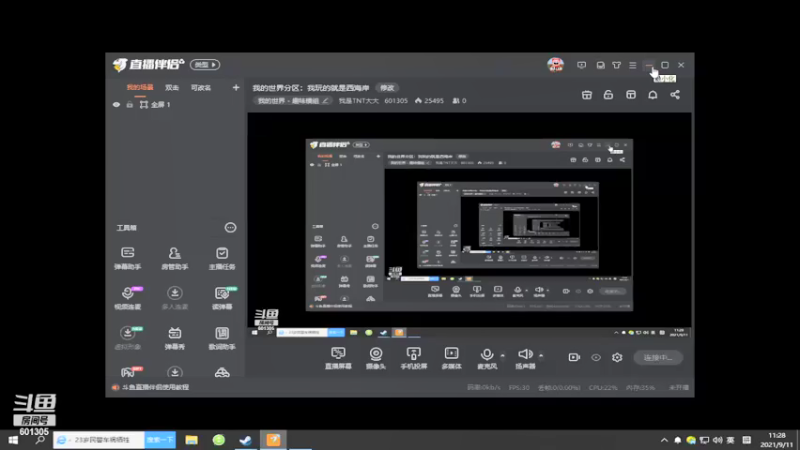The height and width of the screenshot is (450, 800).
Task: Open the 读弹幕 tool
Action: click(222, 298)
